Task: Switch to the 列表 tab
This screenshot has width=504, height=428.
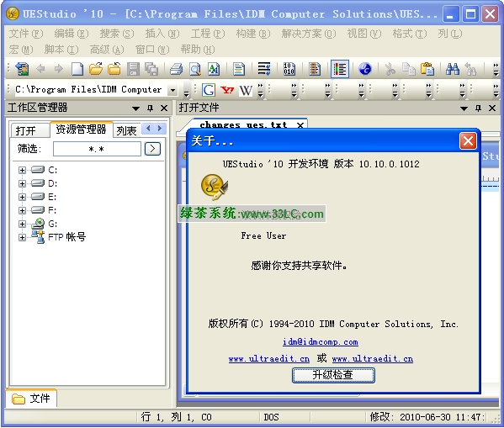Action: (x=127, y=131)
